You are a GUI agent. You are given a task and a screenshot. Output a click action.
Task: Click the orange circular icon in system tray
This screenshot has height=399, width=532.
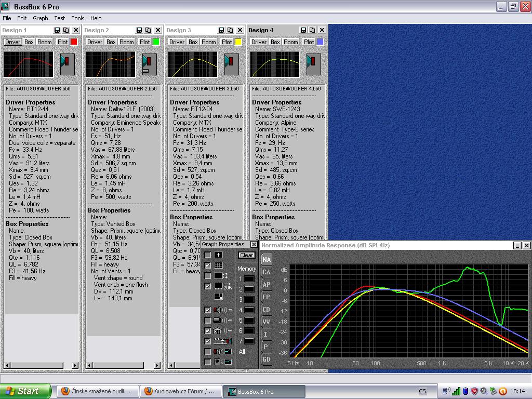tap(502, 391)
